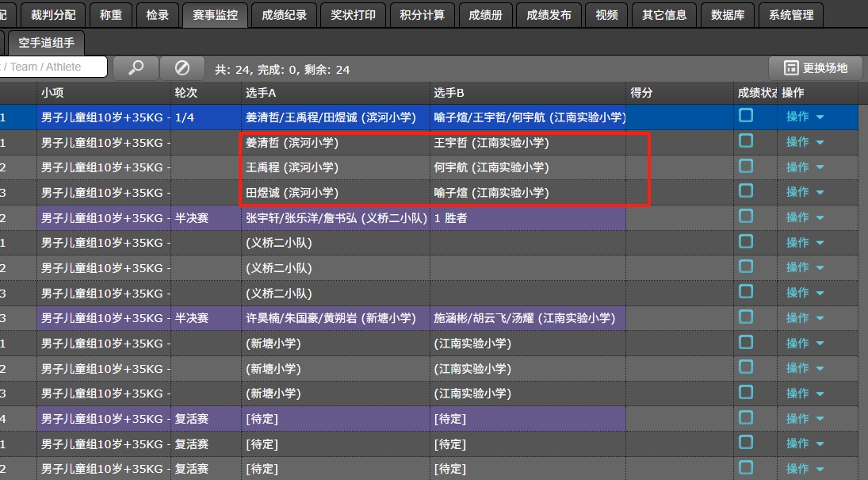
Task: Click the clear filter circle-slash icon
Action: pos(182,68)
